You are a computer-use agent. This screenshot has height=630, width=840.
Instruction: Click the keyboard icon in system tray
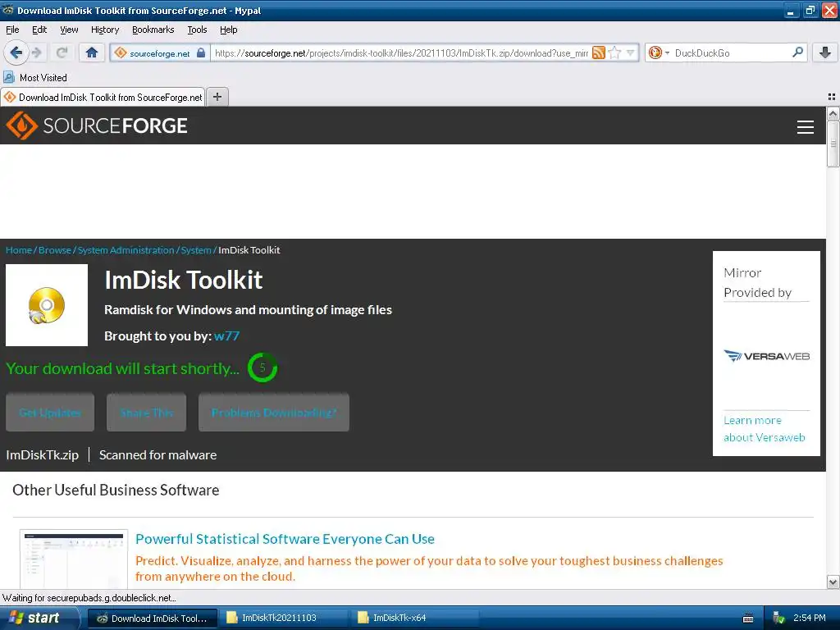click(748, 619)
